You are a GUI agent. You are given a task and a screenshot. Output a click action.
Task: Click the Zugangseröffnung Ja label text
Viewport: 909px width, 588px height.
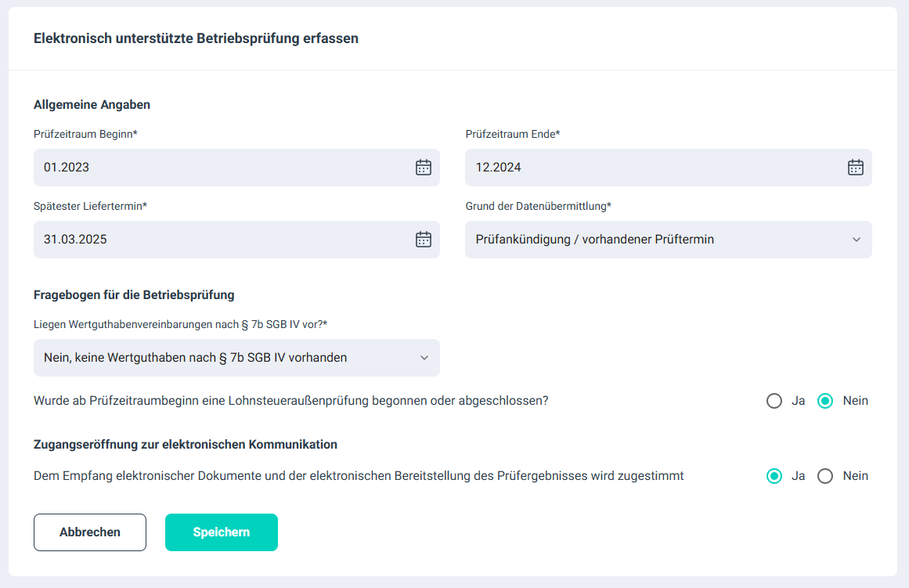(799, 476)
